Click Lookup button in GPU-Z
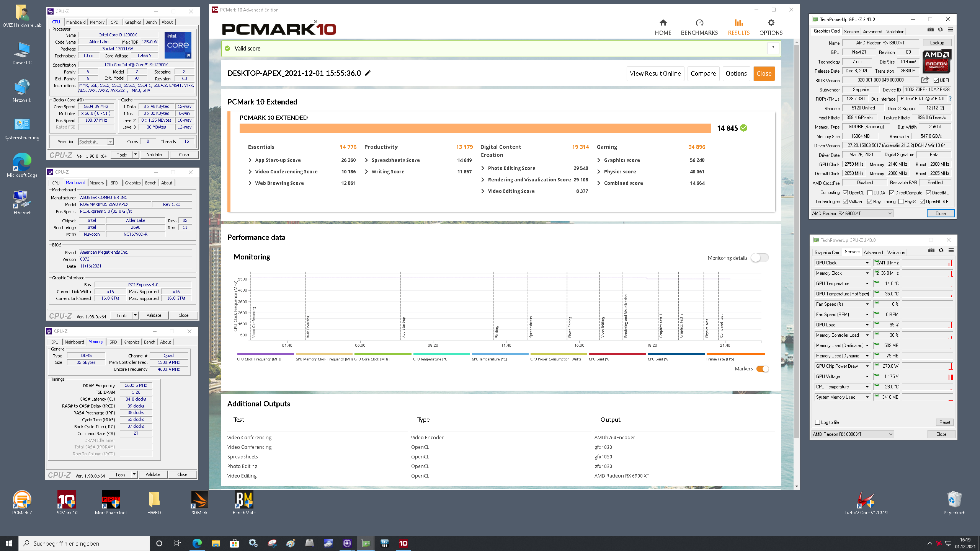 [937, 42]
